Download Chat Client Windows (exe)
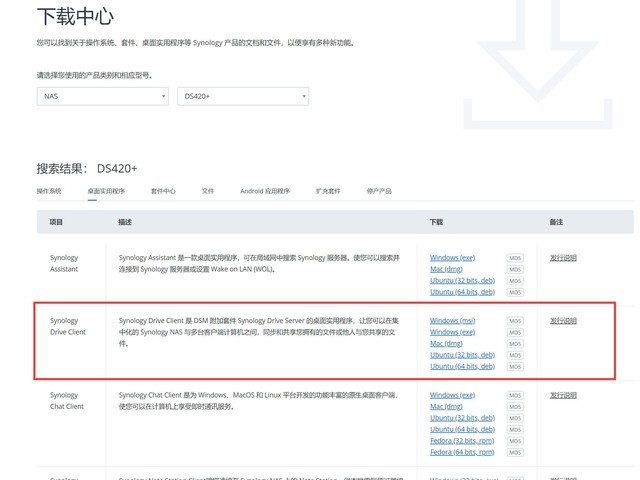 click(452, 395)
